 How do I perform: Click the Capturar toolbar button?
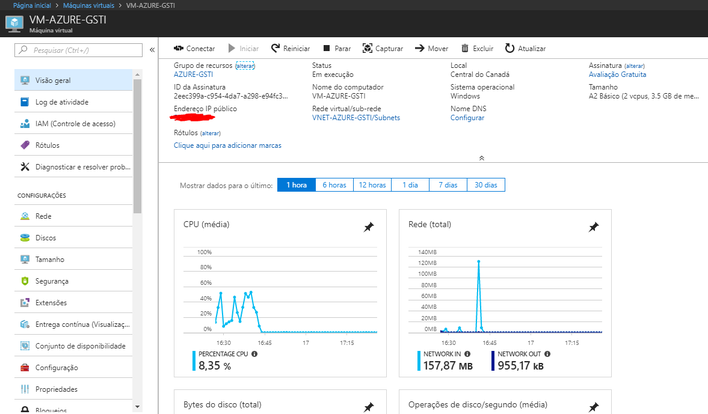[x=382, y=48]
